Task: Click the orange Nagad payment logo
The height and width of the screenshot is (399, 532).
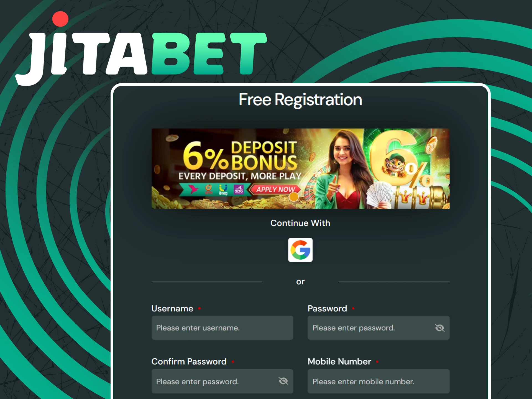Action: coord(209,190)
